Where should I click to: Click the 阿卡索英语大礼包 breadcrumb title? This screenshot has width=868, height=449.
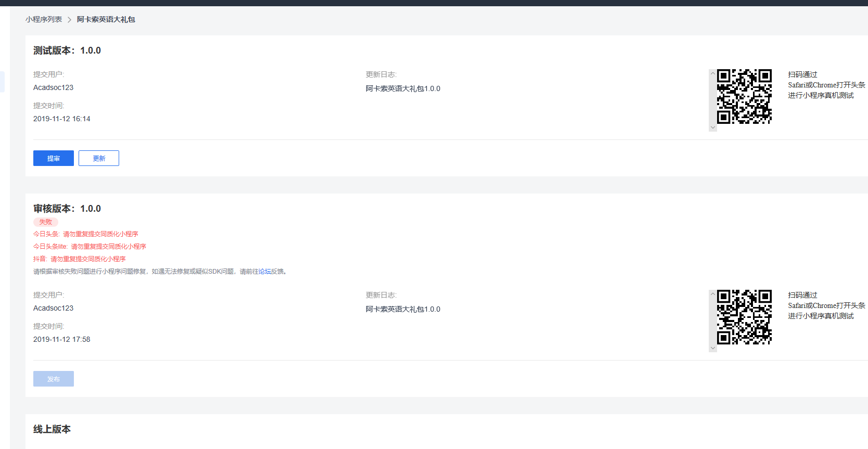(106, 19)
